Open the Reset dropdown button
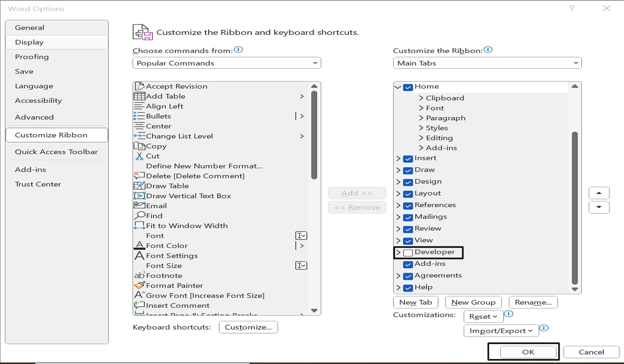Screen dimensions: 624x364 [x=483, y=316]
